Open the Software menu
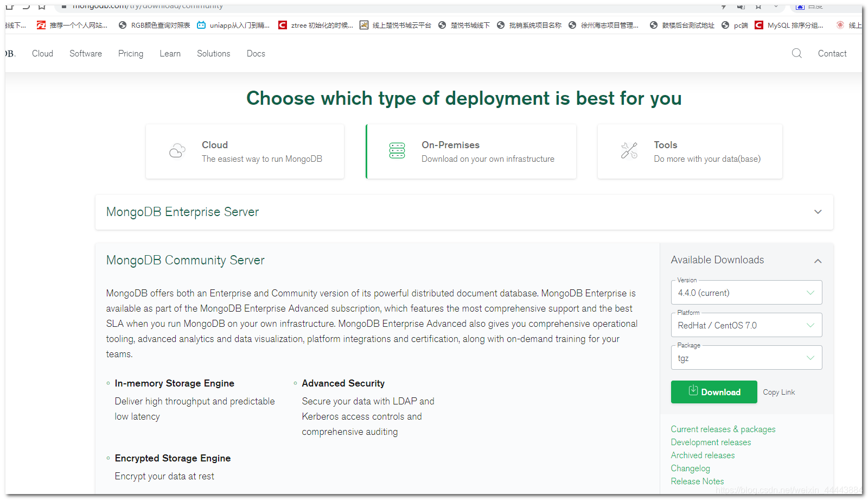This screenshot has height=500, width=868. 86,53
